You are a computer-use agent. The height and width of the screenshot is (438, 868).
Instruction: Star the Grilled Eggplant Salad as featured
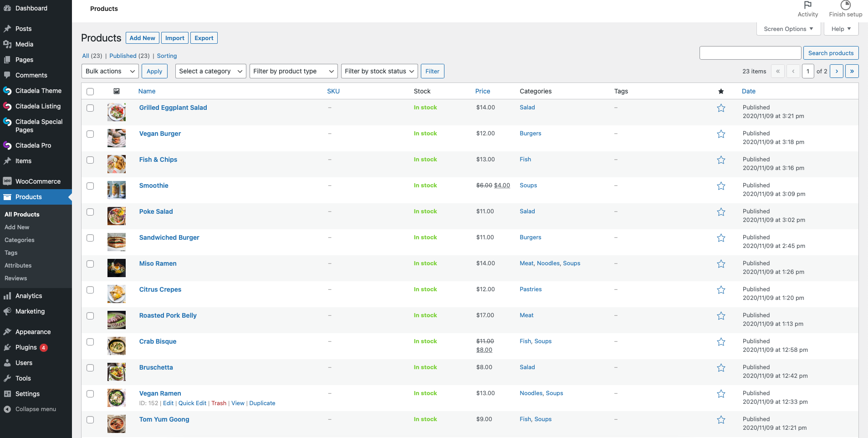coord(721,108)
